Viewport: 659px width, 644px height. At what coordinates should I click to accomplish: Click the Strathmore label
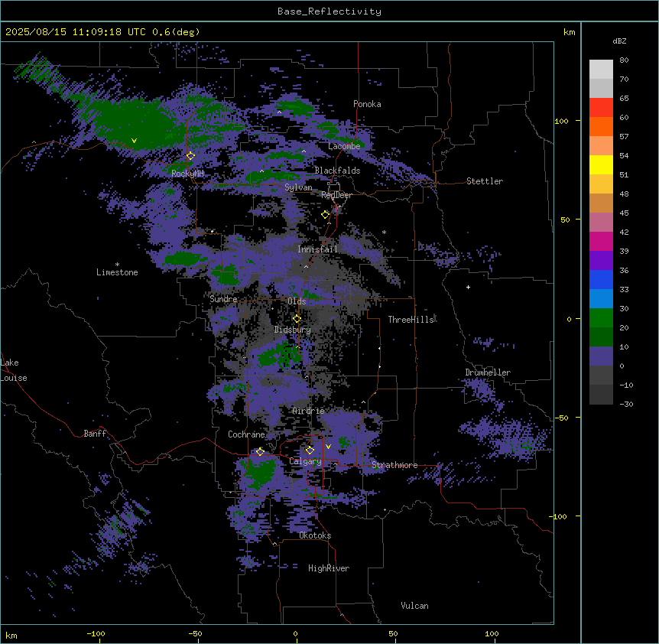point(394,465)
